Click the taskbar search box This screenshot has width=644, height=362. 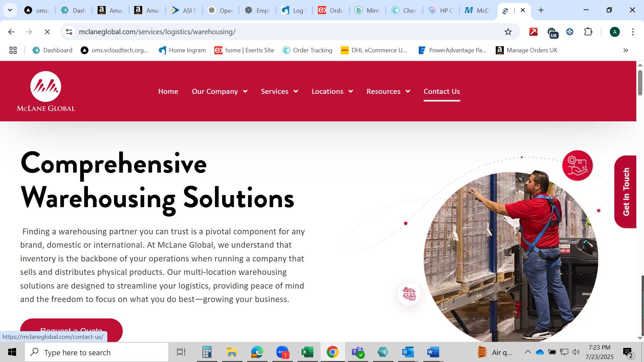coord(97,352)
